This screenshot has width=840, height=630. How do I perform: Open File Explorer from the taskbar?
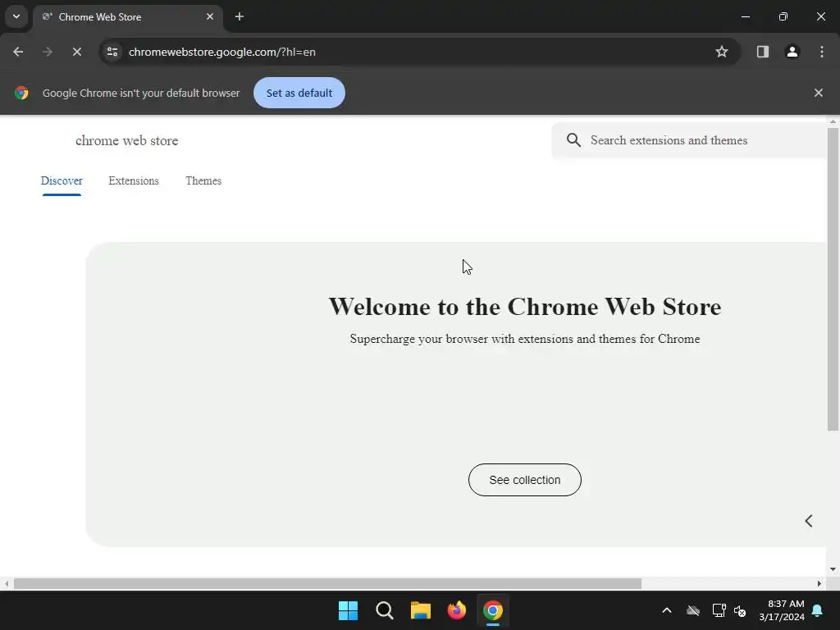[x=421, y=610]
